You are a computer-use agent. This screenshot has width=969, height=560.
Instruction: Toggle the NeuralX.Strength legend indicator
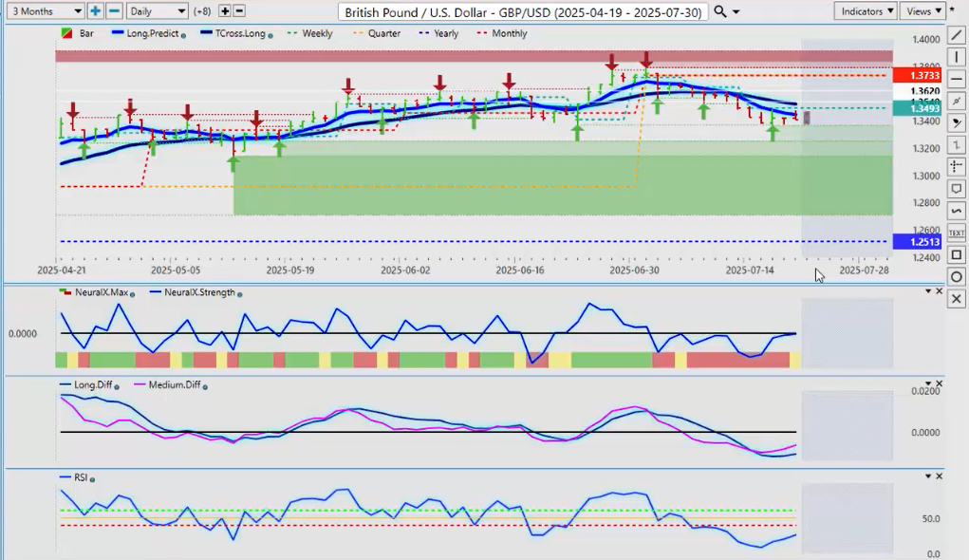[x=199, y=292]
